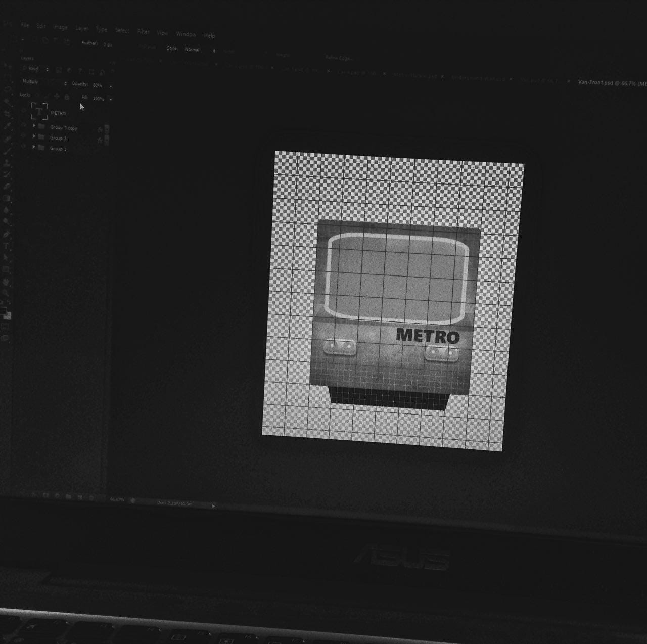
Task: Select the Zoom tool
Action: click(x=6, y=292)
